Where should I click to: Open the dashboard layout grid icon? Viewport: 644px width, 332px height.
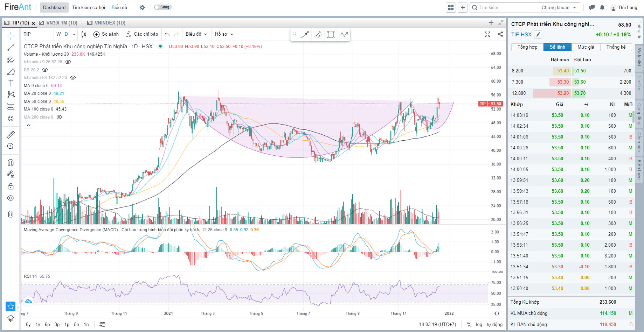(451, 7)
